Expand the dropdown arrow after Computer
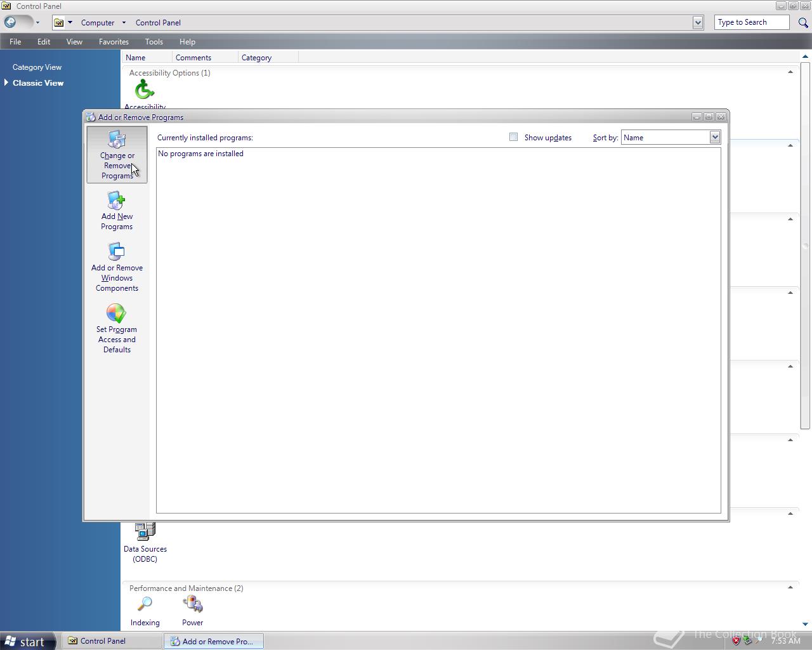Viewport: 812px width, 650px height. click(124, 22)
